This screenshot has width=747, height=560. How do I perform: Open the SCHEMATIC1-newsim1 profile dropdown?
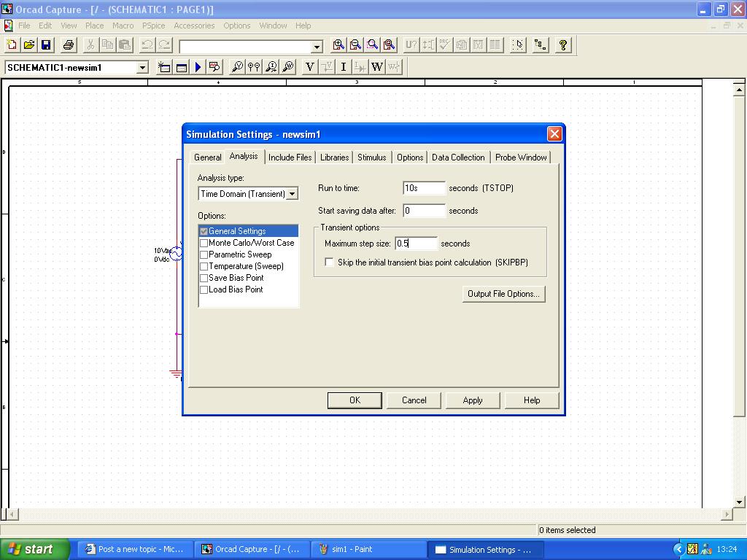pos(142,68)
